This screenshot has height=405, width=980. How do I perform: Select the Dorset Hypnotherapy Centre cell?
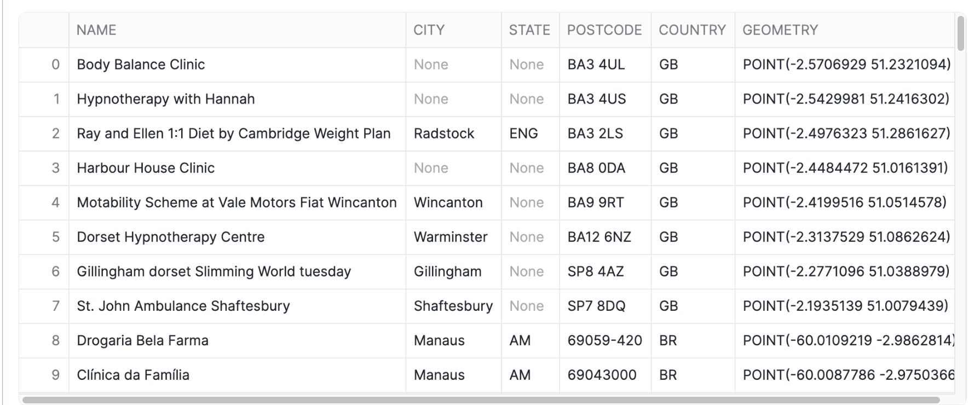[x=170, y=237]
